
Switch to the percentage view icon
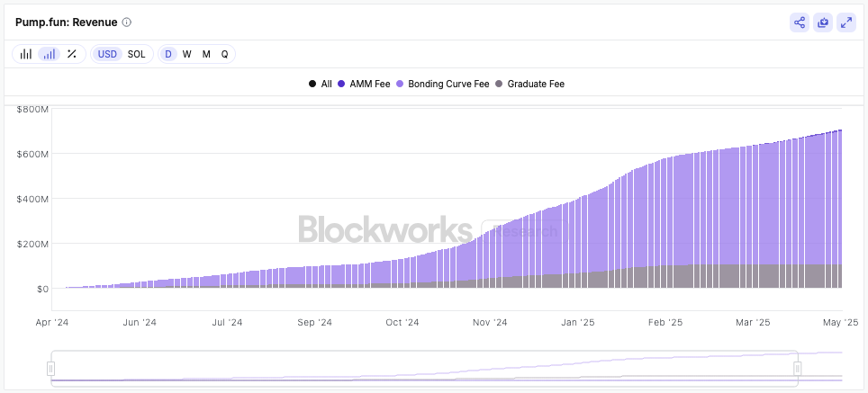pyautogui.click(x=72, y=54)
